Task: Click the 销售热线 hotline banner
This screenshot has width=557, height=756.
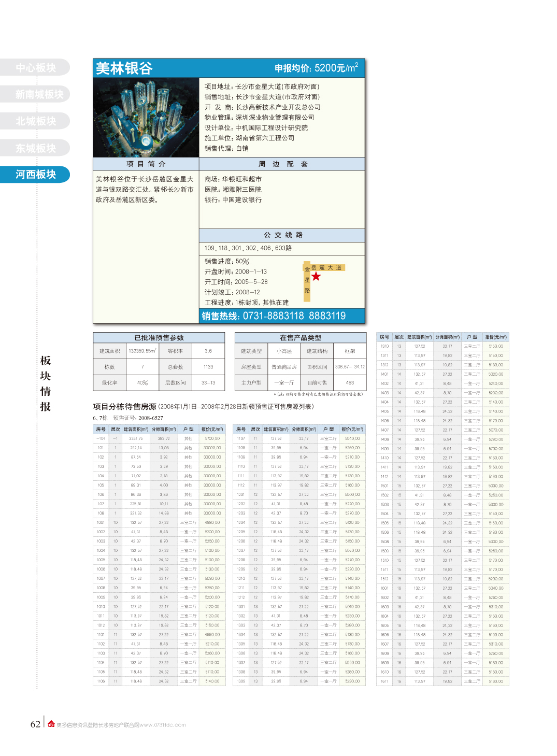Action: [x=274, y=316]
